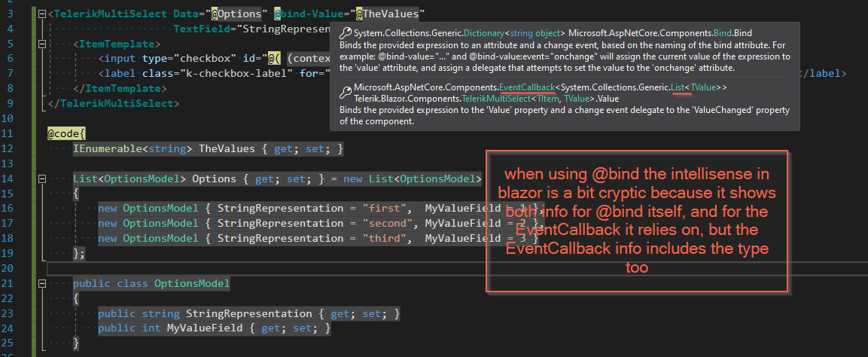The image size is (868, 357).
Task: Click the @bind-Value attribute in the markup
Action: pos(309,13)
